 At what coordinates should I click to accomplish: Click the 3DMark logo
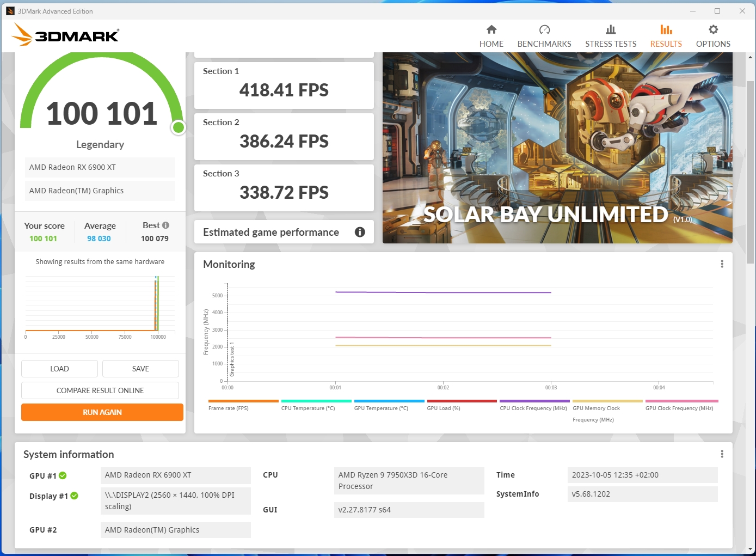65,35
